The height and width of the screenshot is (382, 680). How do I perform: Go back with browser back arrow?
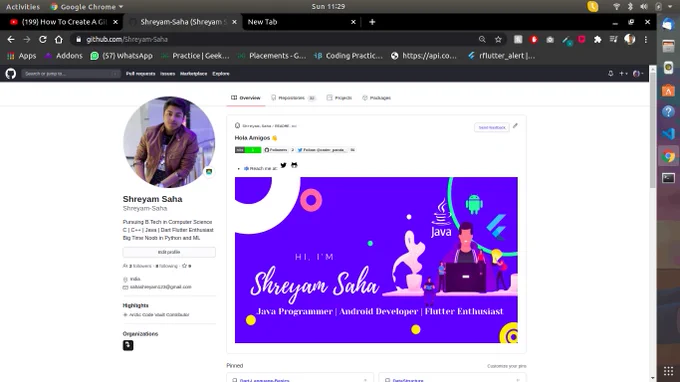coord(11,39)
